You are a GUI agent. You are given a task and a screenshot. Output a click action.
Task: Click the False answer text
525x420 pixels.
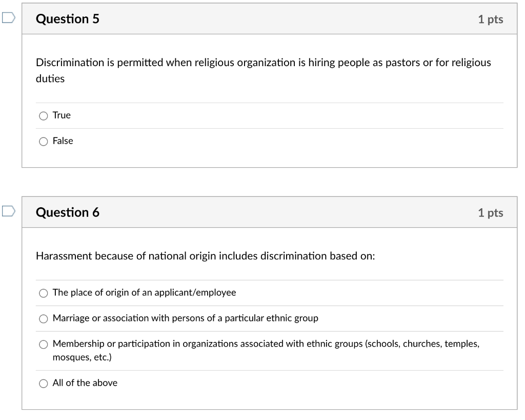[63, 141]
